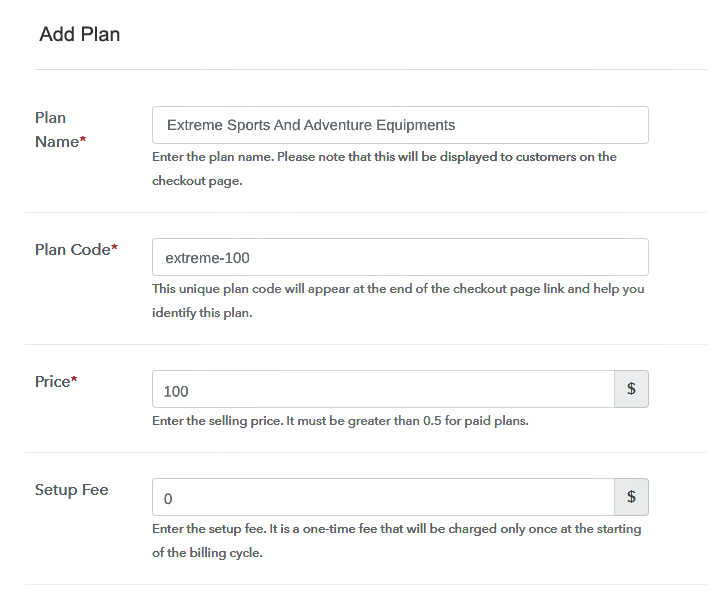Select the Setup Fee input showing 0
The height and width of the screenshot is (596, 726).
[x=383, y=497]
